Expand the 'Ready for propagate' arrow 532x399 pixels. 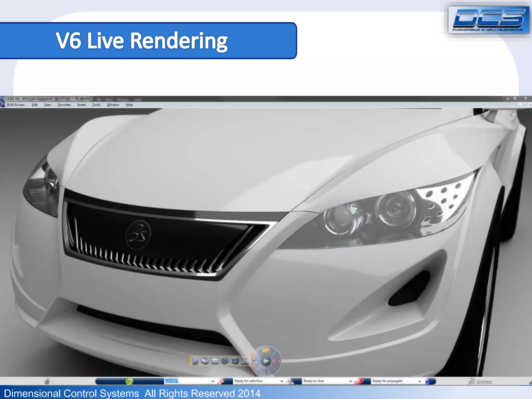pos(420,381)
